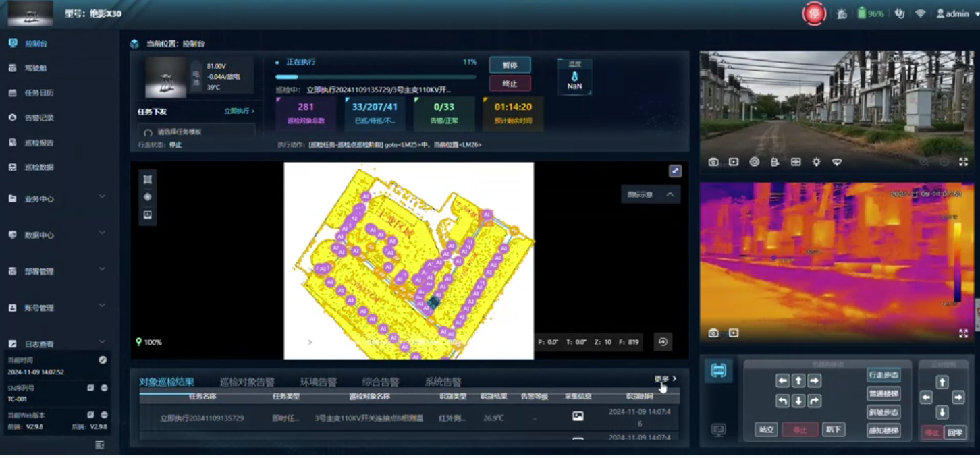Expand the 账号管理 sidebar section
This screenshot has width=980, height=458.
pos(57,308)
